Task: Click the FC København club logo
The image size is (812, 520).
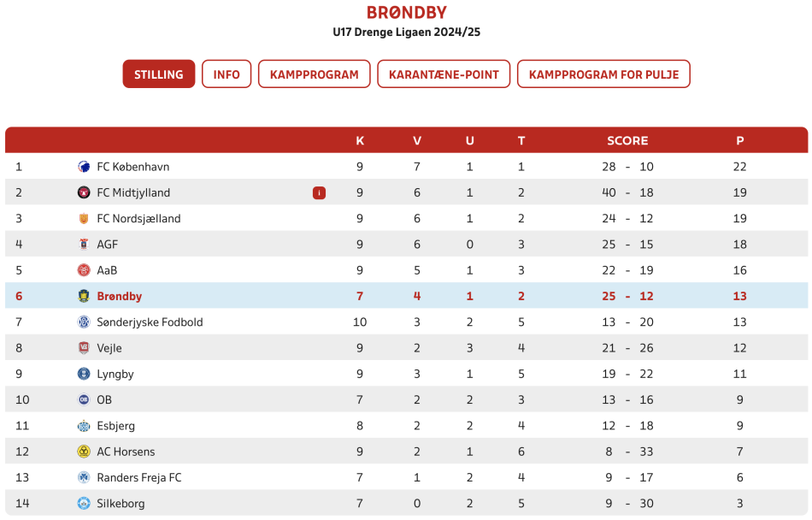Action: tap(84, 167)
